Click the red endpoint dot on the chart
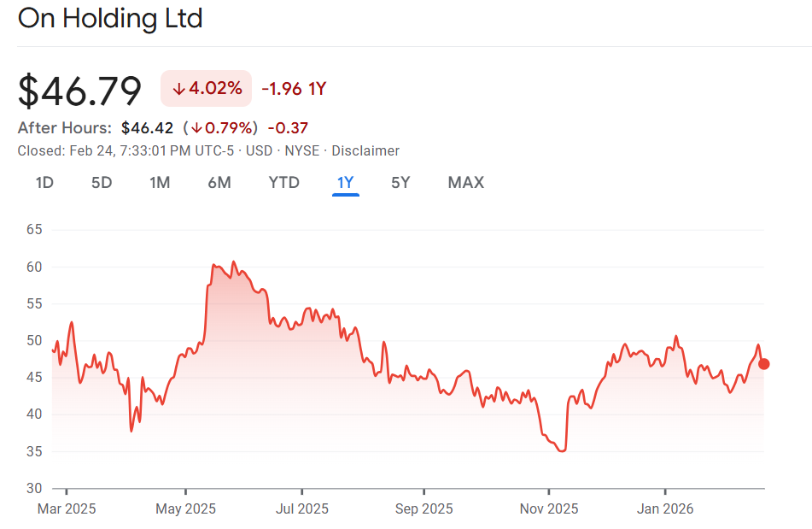This screenshot has height=529, width=812. click(x=763, y=364)
